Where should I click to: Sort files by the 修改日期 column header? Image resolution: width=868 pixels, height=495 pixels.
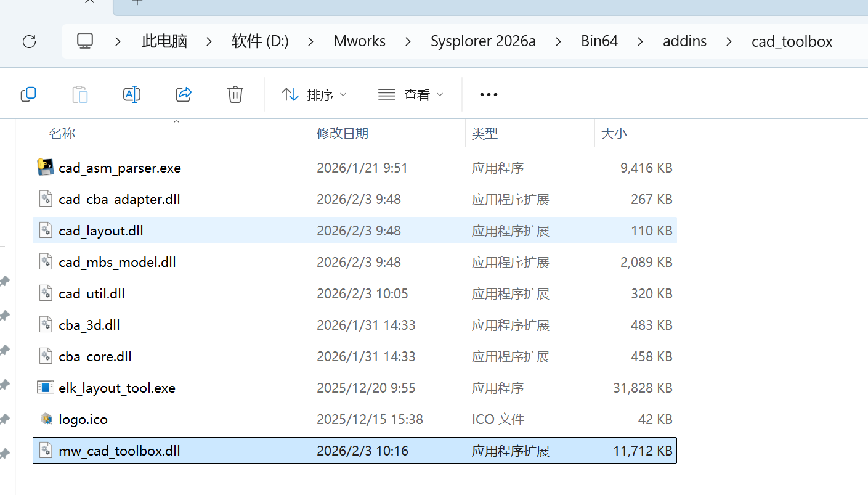pos(343,133)
